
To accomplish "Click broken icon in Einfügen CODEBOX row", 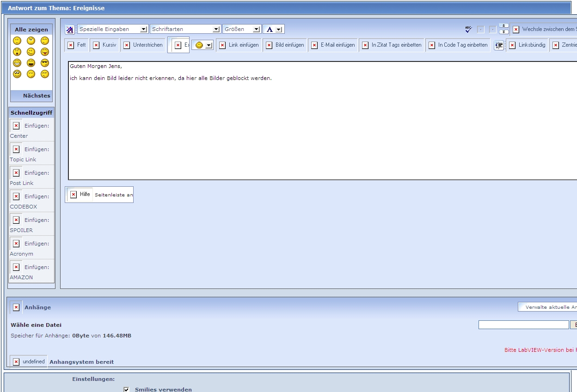I will (x=16, y=196).
